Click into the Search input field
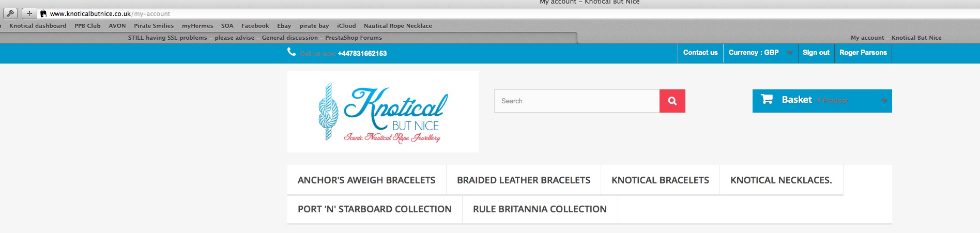Screen dimensions: 980x233 (x=577, y=101)
